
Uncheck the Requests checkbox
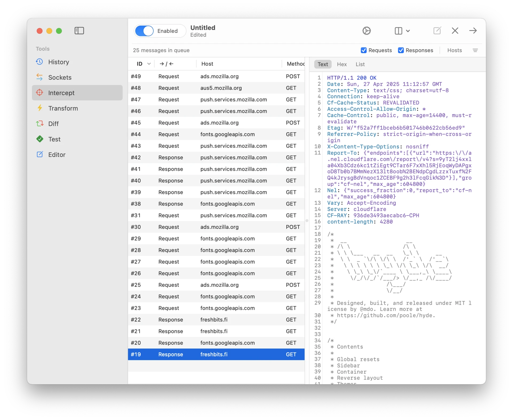pos(364,50)
